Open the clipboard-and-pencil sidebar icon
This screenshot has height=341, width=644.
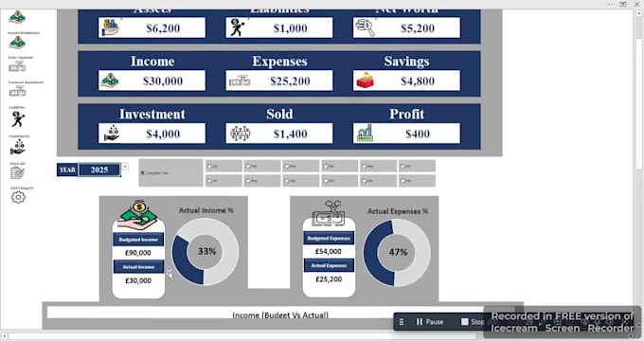point(17,172)
